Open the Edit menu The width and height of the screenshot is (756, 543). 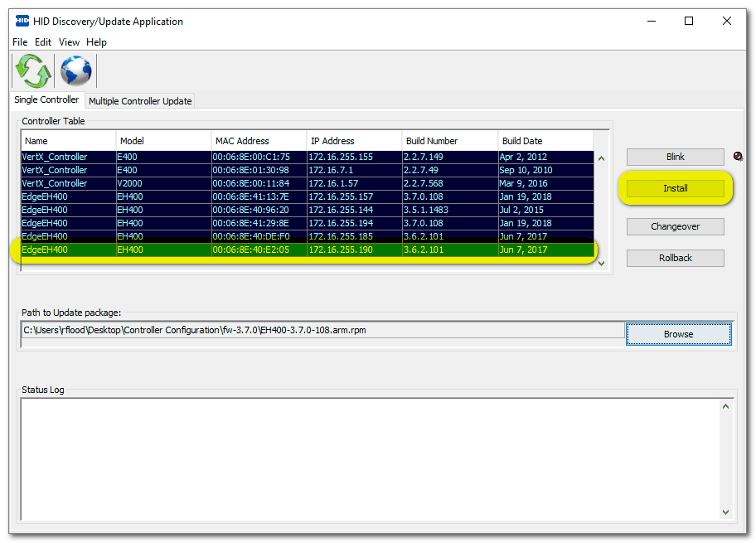(43, 41)
